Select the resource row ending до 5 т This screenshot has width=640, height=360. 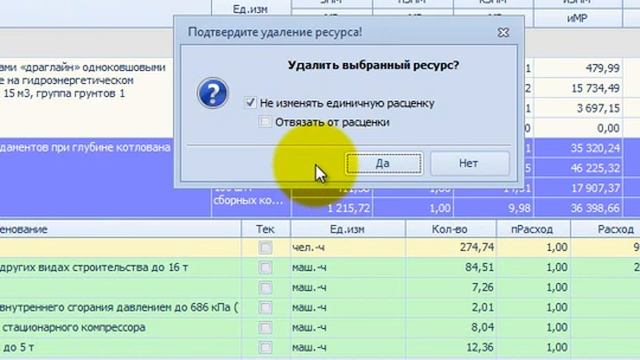[19, 347]
